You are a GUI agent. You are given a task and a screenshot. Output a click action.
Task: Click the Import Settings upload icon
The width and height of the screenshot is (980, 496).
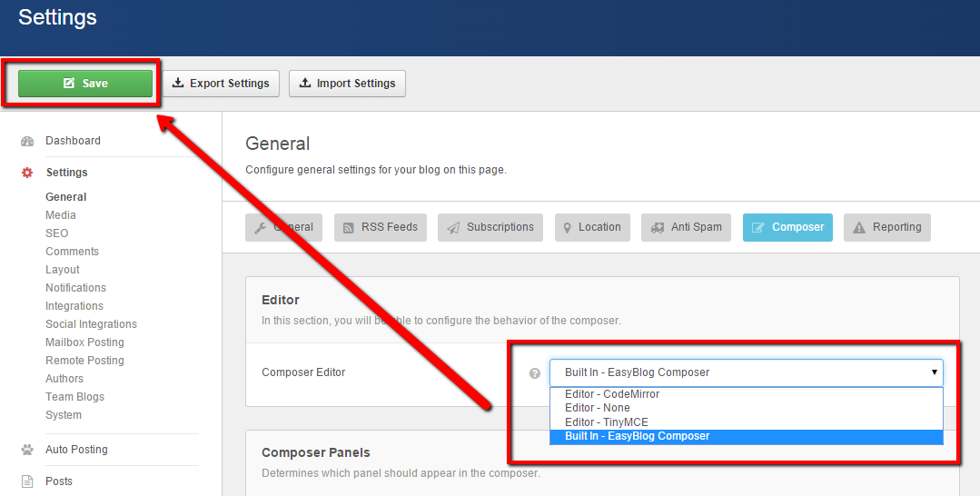(305, 83)
